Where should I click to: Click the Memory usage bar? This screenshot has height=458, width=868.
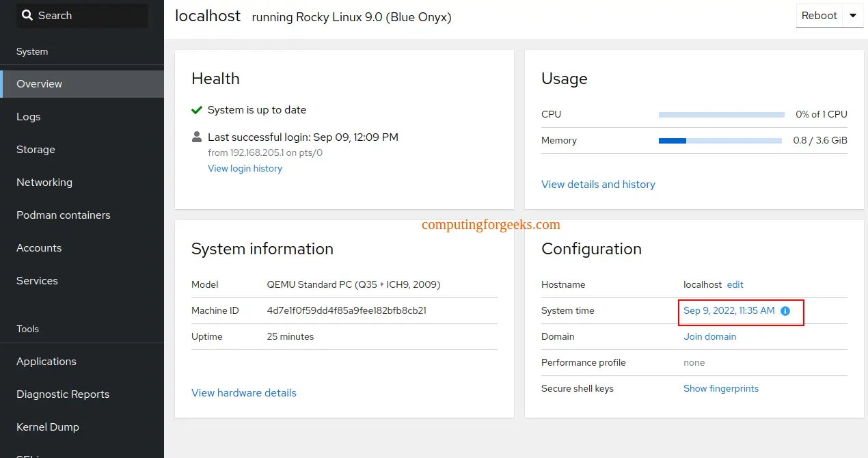(x=721, y=140)
